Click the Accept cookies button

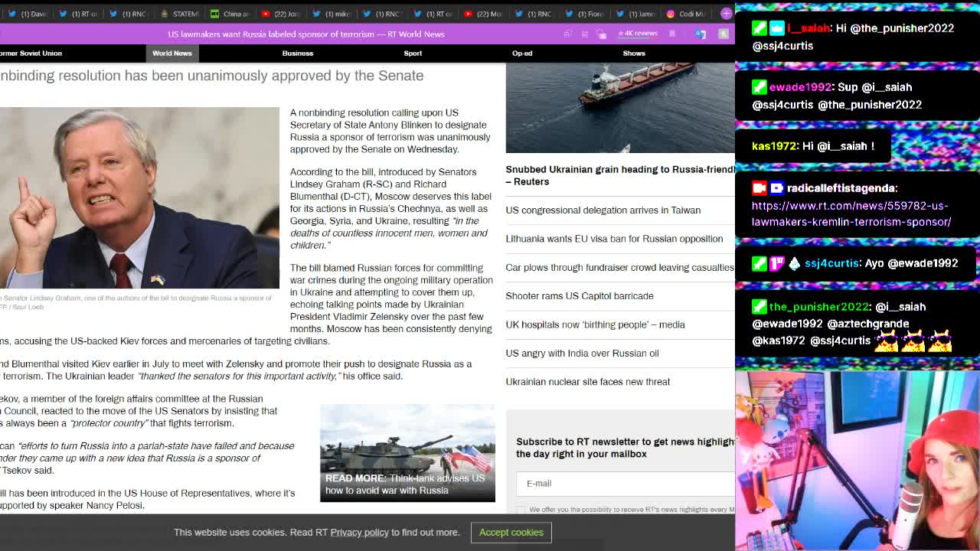pyautogui.click(x=511, y=533)
